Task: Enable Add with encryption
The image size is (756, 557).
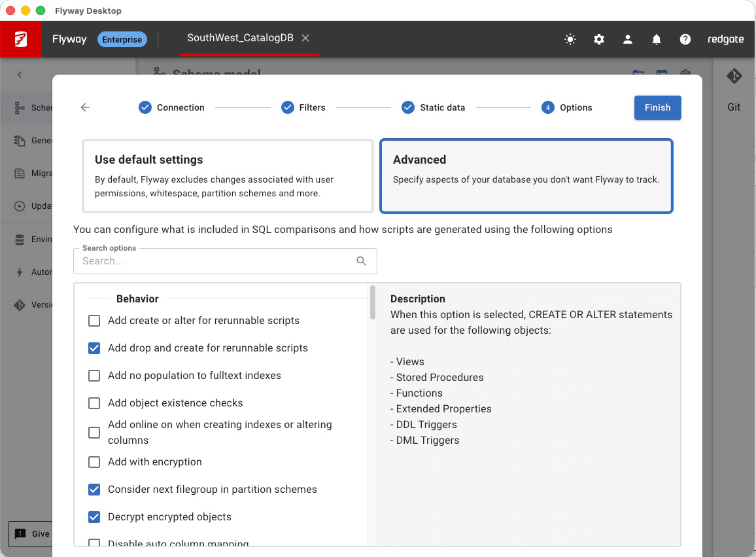Action: pyautogui.click(x=94, y=462)
